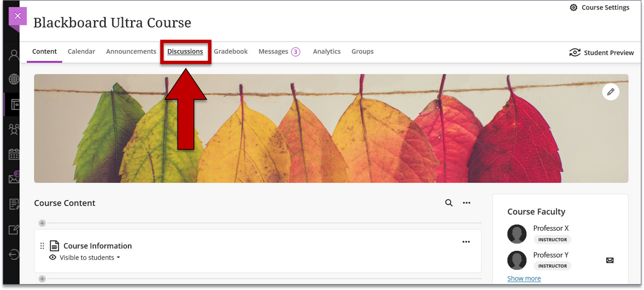Open the Discussions tab
This screenshot has width=644, height=290.
[185, 51]
